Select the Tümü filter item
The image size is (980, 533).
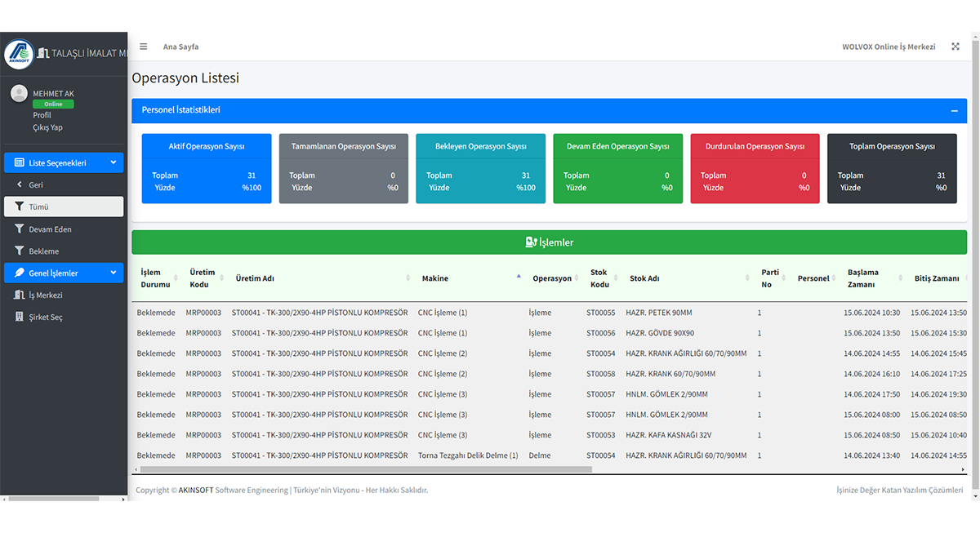click(64, 207)
